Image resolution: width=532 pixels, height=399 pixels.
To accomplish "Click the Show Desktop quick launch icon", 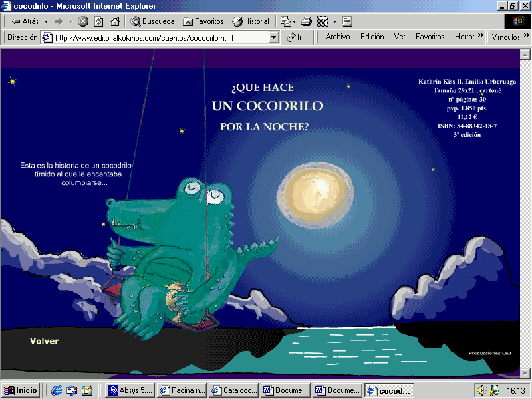I will click(x=87, y=390).
